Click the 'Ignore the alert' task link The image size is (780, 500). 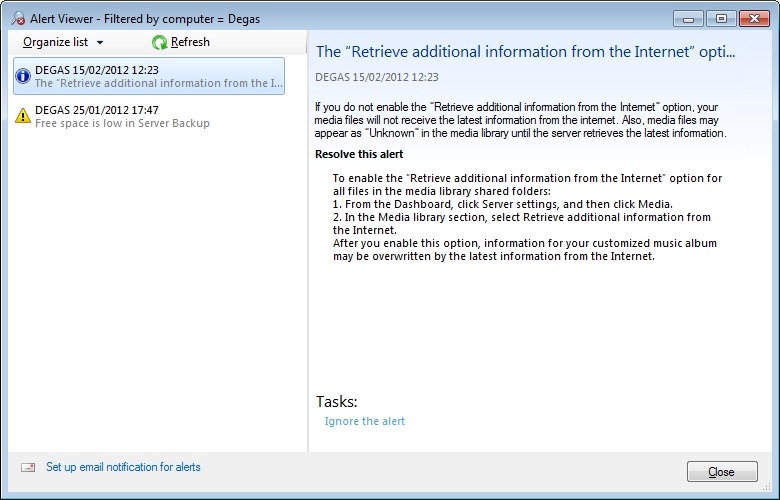[364, 421]
